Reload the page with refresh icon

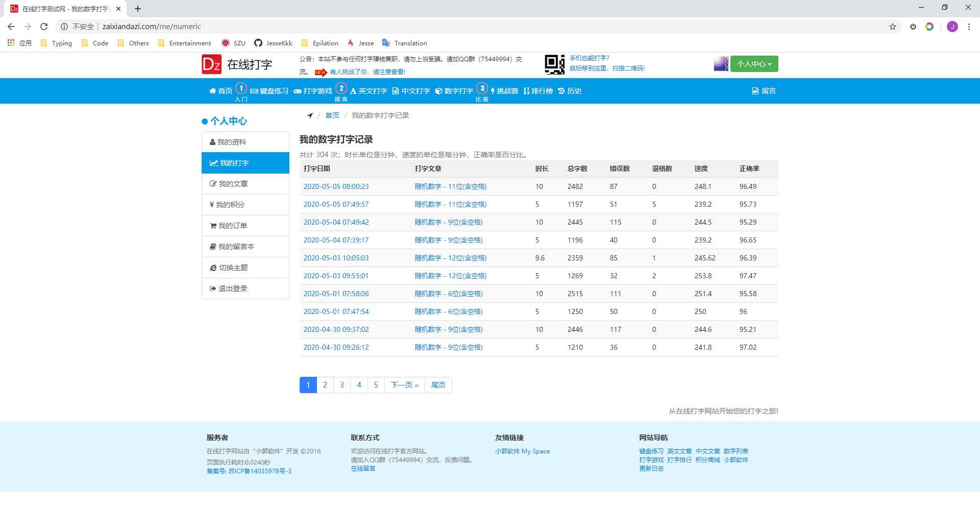[44, 27]
